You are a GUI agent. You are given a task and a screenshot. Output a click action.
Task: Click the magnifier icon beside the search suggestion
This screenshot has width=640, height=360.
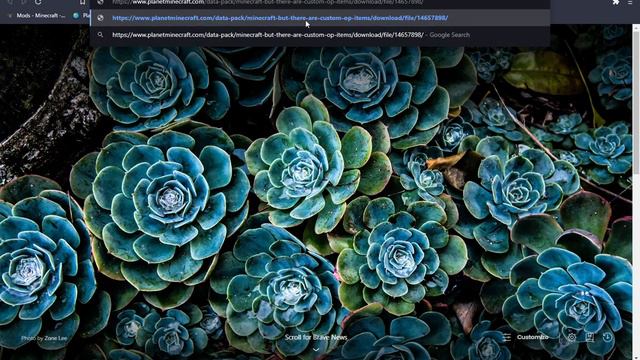click(100, 35)
